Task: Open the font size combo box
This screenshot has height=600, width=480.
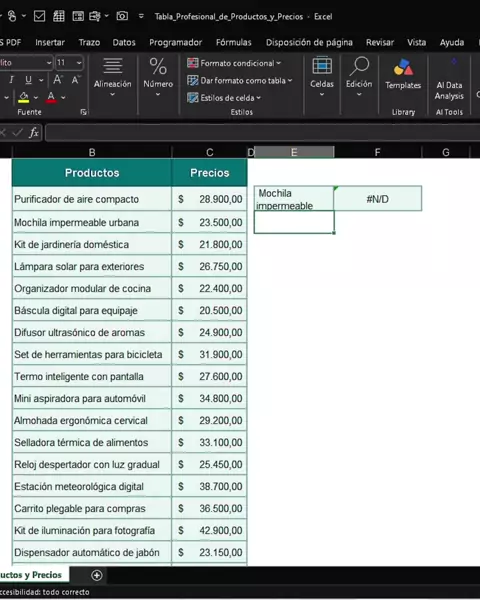Action: coord(69,62)
